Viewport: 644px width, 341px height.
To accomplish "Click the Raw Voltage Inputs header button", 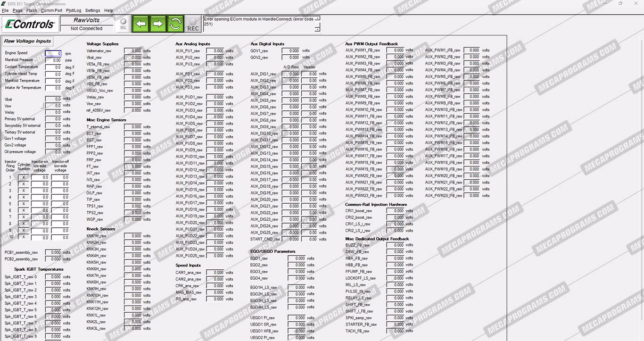I will [x=27, y=42].
